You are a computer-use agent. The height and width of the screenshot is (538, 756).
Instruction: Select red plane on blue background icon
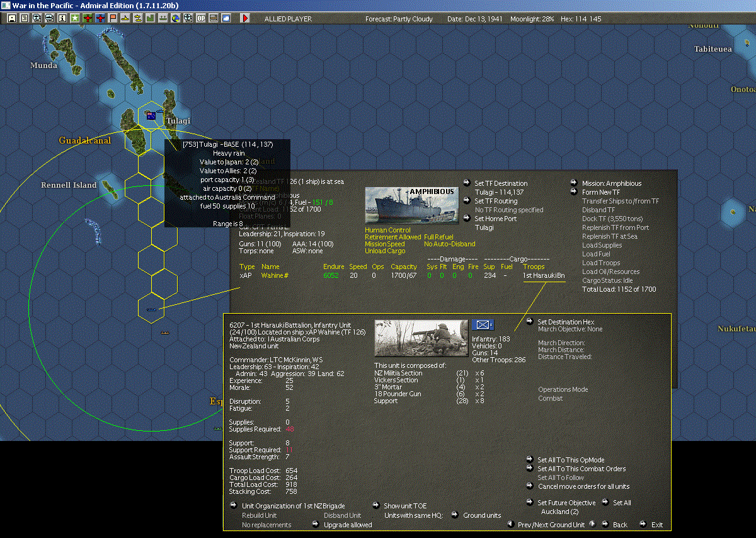pos(100,18)
